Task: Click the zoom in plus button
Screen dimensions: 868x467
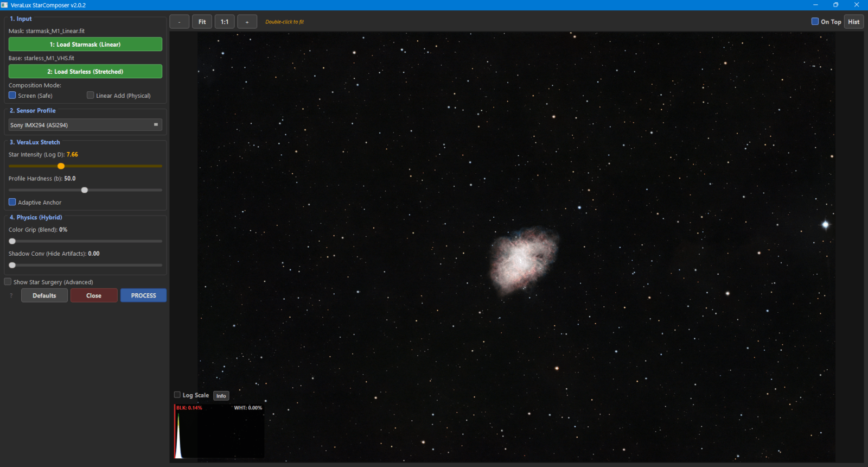Action: pyautogui.click(x=247, y=22)
